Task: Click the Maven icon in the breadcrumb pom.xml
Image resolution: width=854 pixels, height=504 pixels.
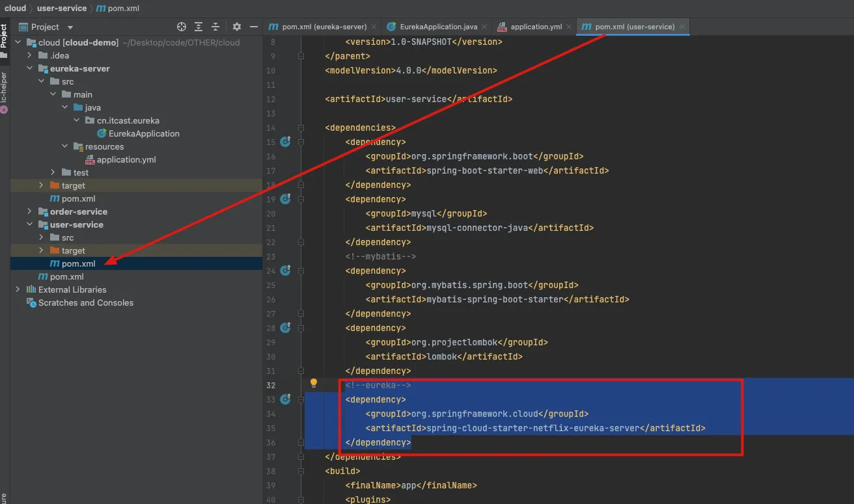Action: 100,8
